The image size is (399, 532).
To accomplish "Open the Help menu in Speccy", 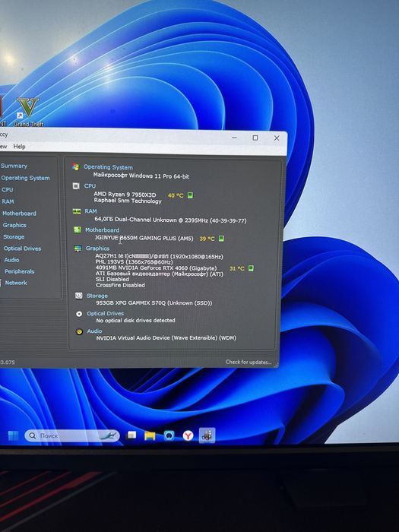I will click(19, 147).
